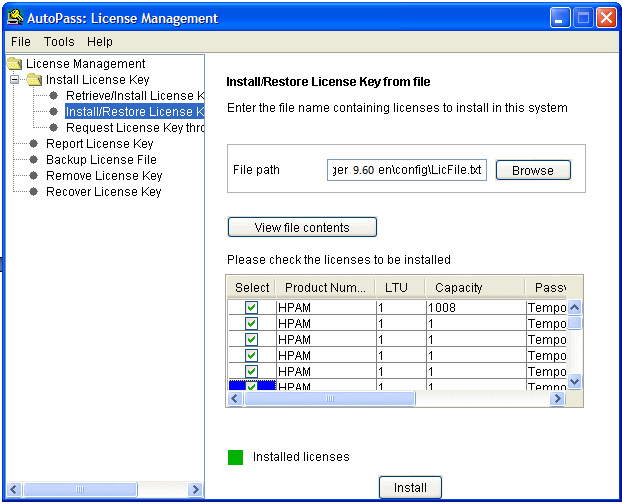This screenshot has height=504, width=622.
Task: Toggle checkbox in the blue highlighted row
Action: [251, 385]
